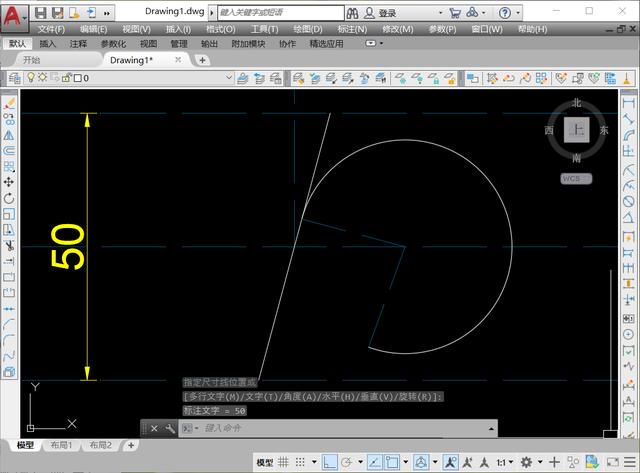Select the Offset tool
The width and height of the screenshot is (640, 473).
(x=9, y=151)
